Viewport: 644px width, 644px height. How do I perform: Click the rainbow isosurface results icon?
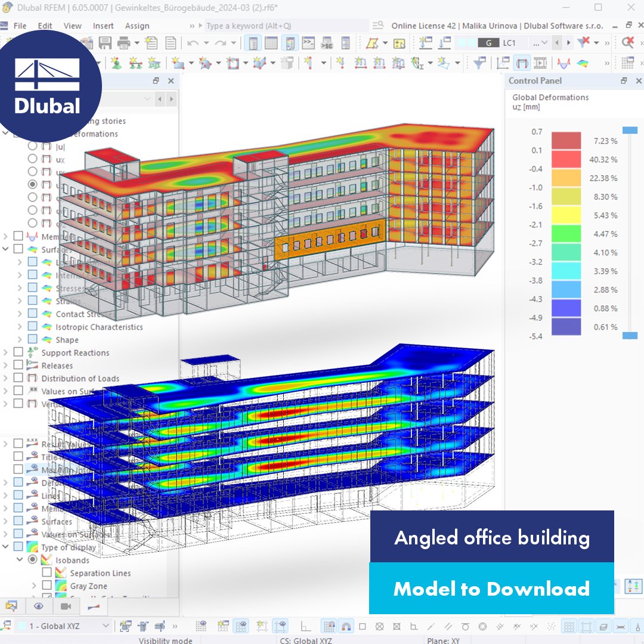[x=583, y=63]
